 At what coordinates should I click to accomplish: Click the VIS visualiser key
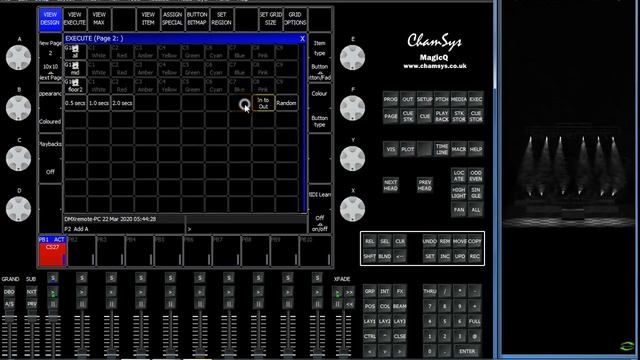391,149
